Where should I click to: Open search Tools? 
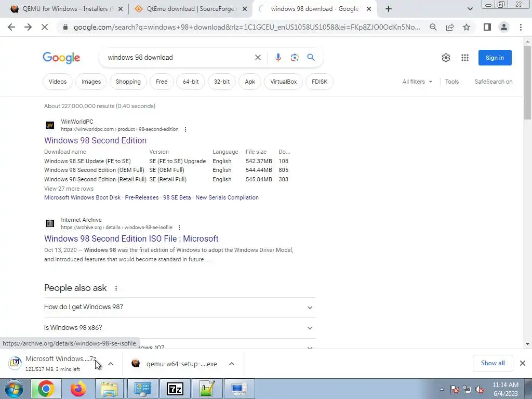pos(451,82)
